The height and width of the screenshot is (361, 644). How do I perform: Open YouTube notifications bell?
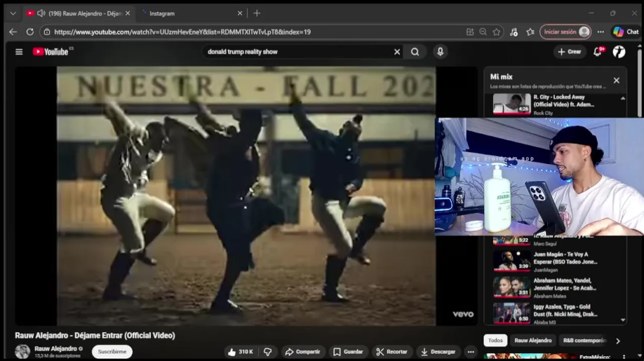(598, 52)
